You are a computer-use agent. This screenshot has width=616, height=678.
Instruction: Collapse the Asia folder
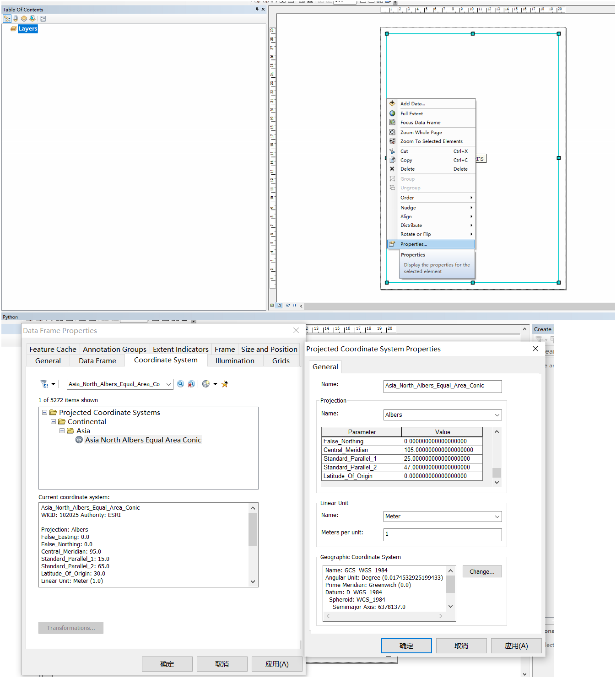pos(62,431)
